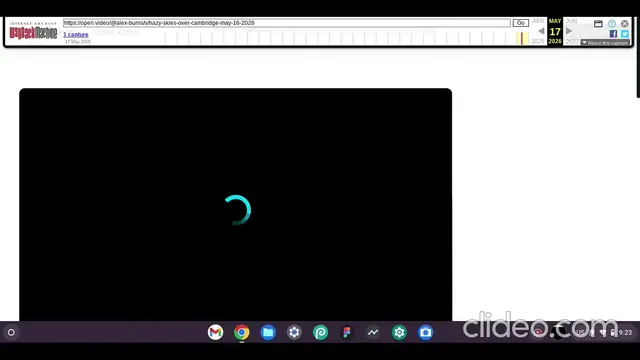This screenshot has height=360, width=640.
Task: Expand the About this capture dropdown
Action: point(605,43)
